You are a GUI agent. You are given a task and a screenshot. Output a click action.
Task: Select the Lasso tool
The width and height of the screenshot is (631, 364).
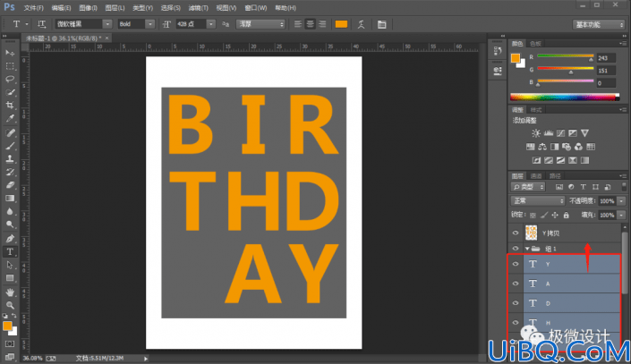click(x=10, y=79)
